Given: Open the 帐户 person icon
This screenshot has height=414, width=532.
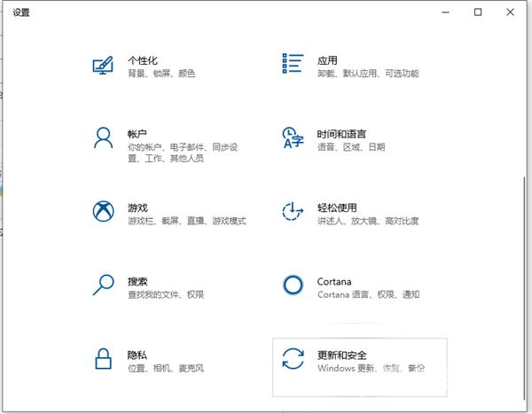Looking at the screenshot, I should pos(103,137).
